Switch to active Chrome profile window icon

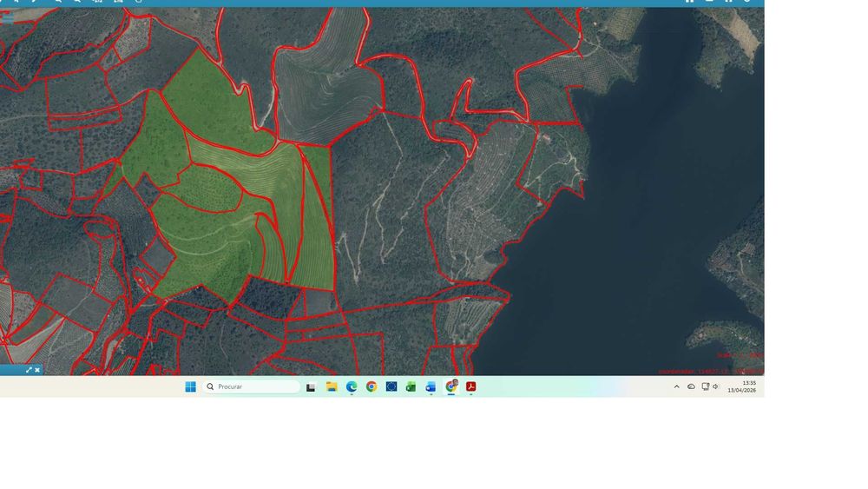[x=451, y=386]
